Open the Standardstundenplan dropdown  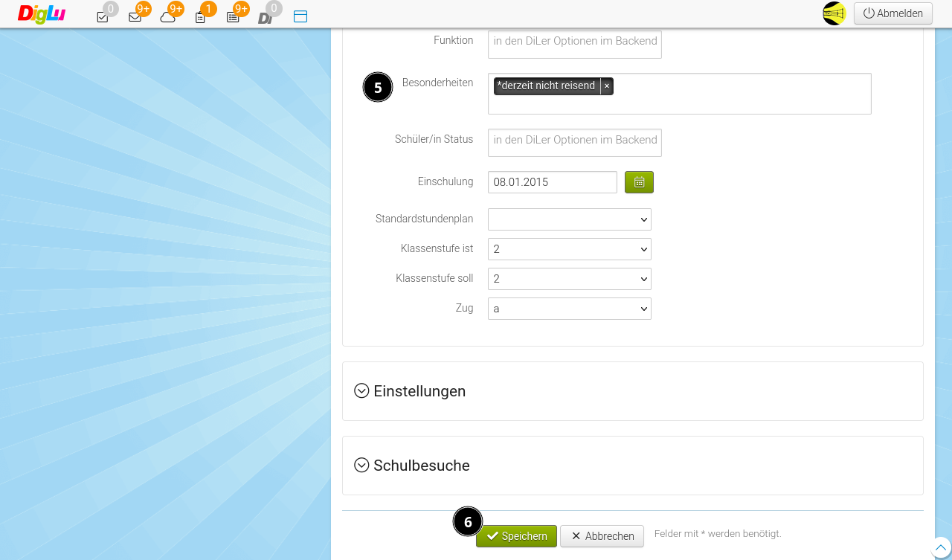point(569,219)
